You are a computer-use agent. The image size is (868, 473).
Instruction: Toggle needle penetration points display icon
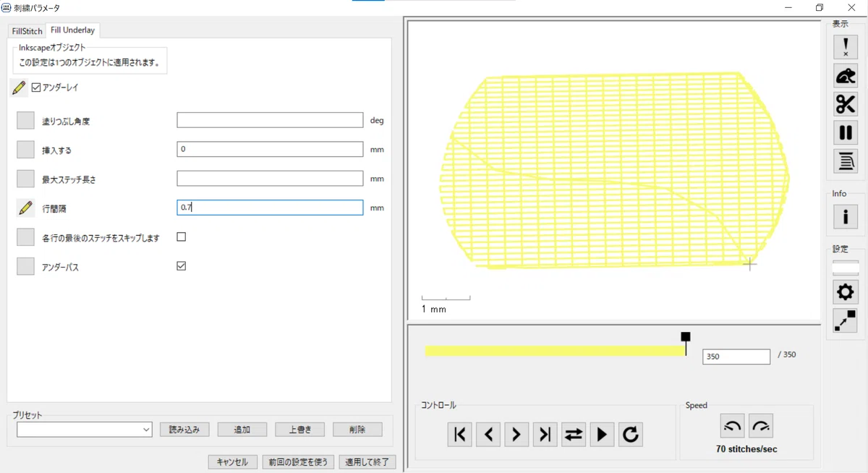click(846, 46)
